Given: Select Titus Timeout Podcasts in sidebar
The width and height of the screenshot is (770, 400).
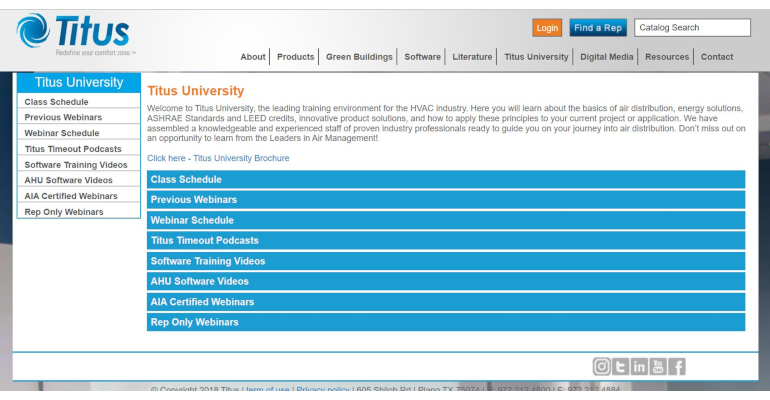Looking at the screenshot, I should (79, 149).
